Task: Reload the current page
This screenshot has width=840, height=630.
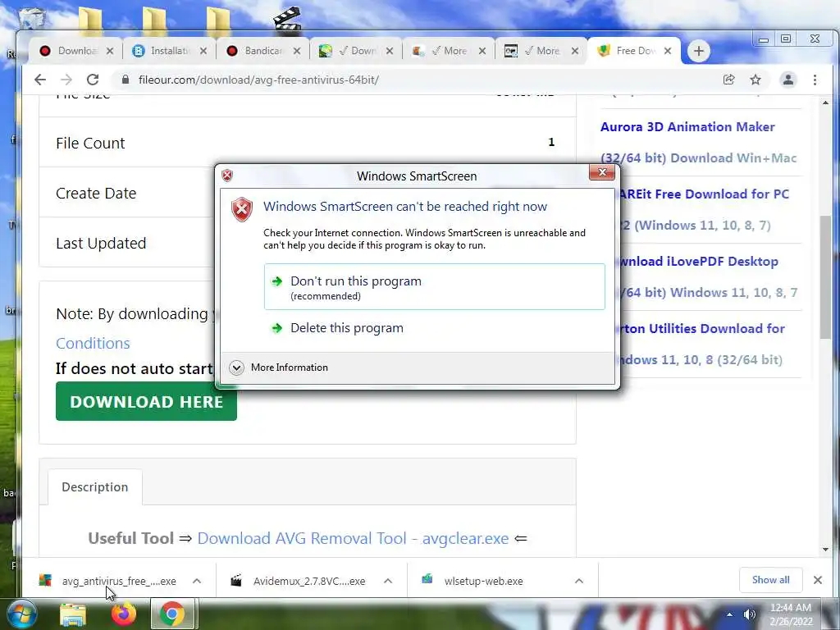Action: coord(93,80)
